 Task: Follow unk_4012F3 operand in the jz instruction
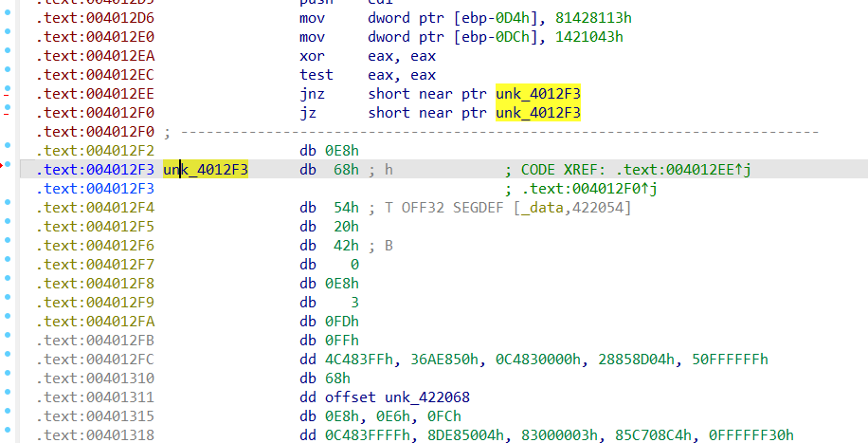pyautogui.click(x=537, y=113)
